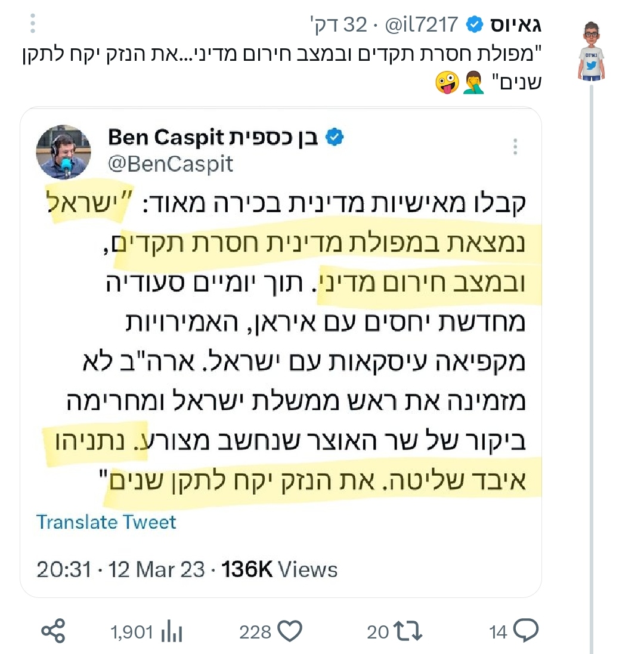Click Ben Caspit's profile photo
Viewport: 644px width, 654px height.
[x=64, y=152]
